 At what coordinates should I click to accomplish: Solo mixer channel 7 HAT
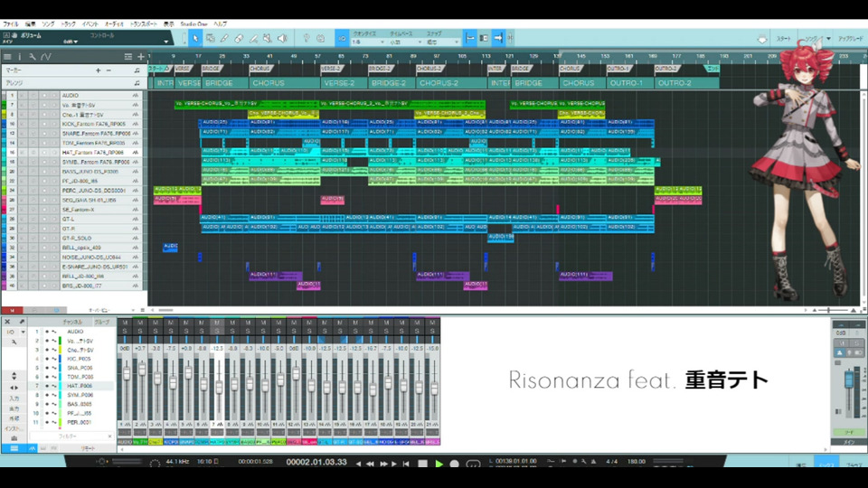[x=217, y=331]
